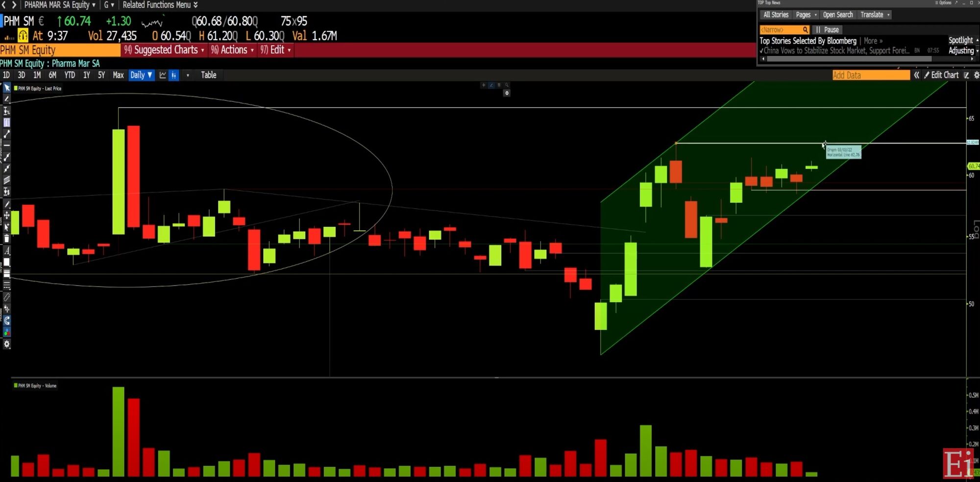980x482 pixels.
Task: Open the G dropdown in the title bar
Action: (x=109, y=5)
